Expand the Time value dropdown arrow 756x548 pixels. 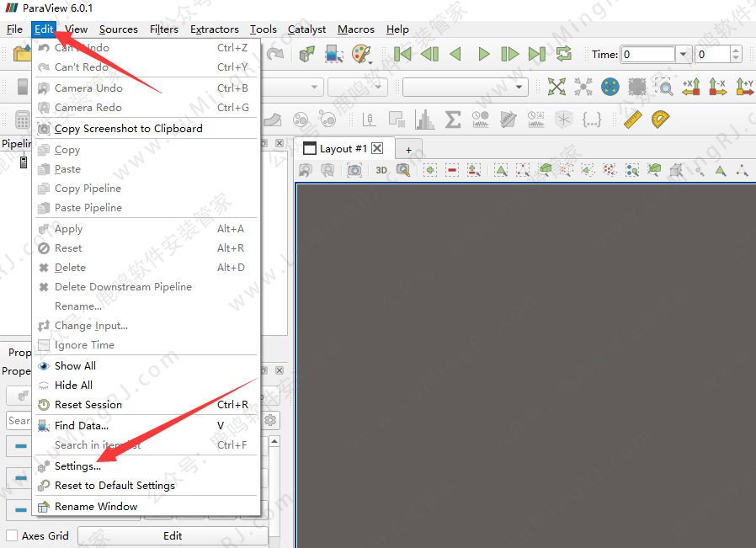point(684,55)
